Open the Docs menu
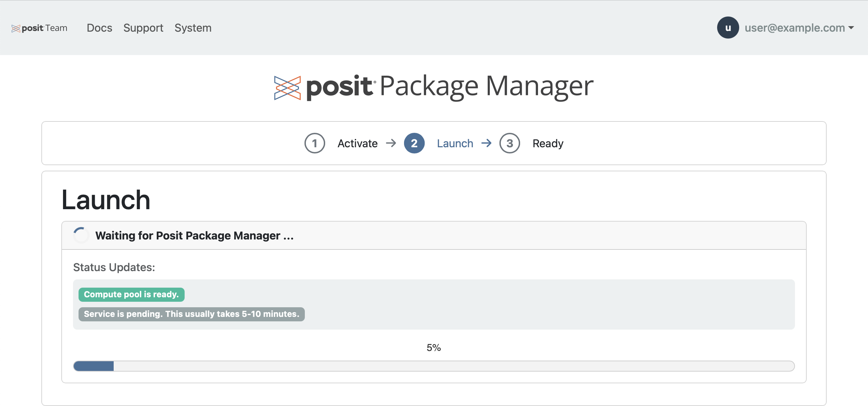 (x=99, y=28)
